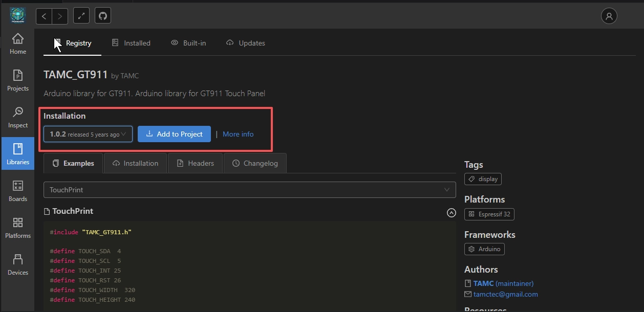This screenshot has width=644, height=312.
Task: Open the user account profile icon
Action: pos(609,16)
